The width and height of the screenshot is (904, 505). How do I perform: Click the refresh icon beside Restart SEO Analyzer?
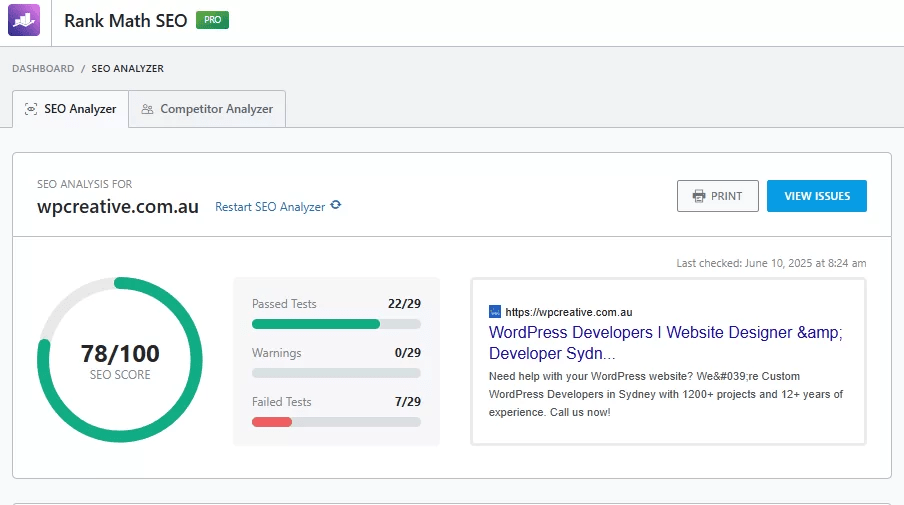pos(336,205)
